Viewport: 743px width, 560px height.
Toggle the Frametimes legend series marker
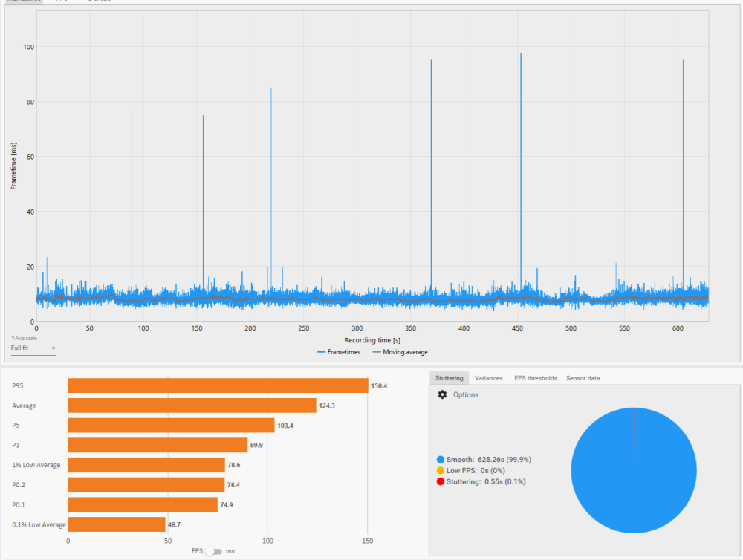(x=321, y=352)
